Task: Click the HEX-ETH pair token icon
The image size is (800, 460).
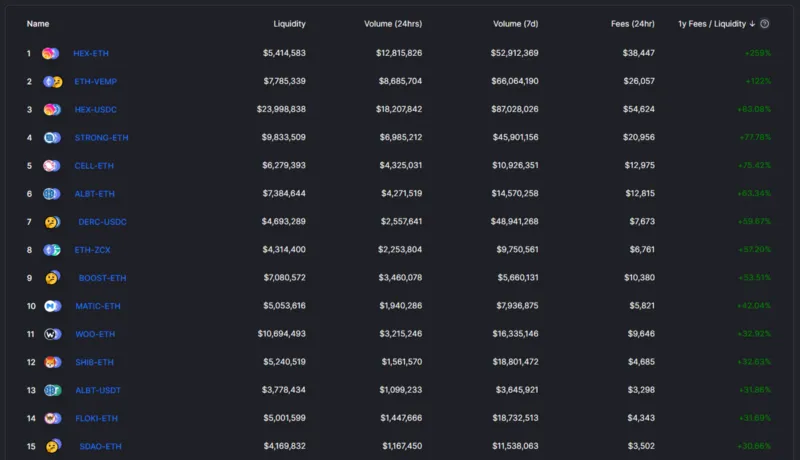Action: (51, 53)
